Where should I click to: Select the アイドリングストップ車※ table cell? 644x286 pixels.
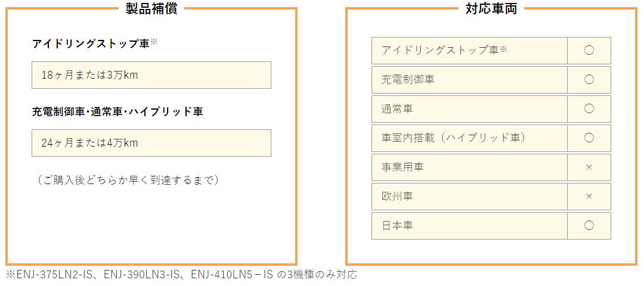pos(469,51)
